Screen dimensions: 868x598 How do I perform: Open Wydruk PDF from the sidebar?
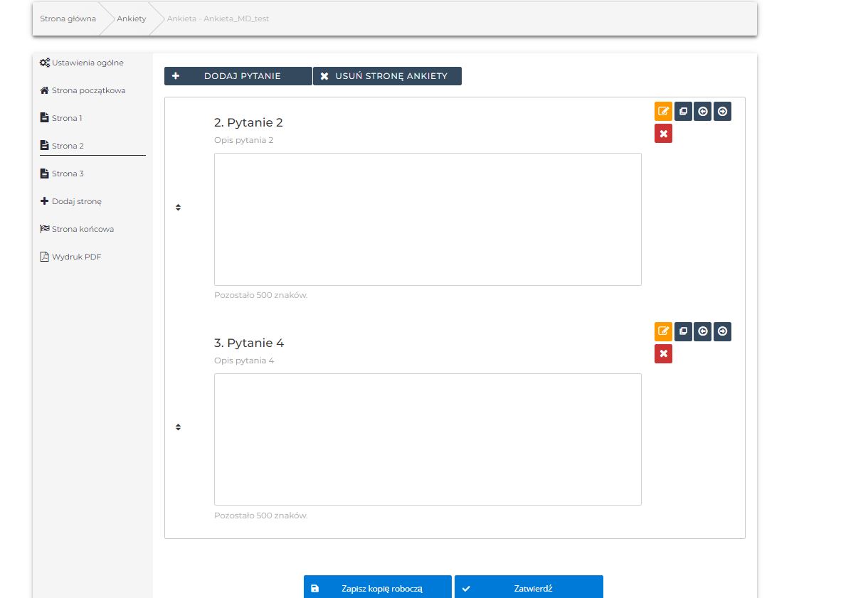click(x=76, y=257)
